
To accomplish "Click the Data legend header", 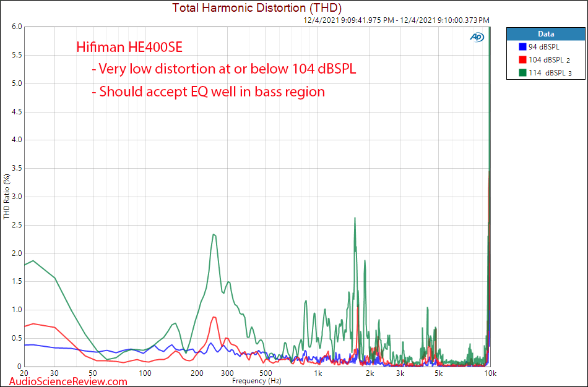I will click(546, 34).
